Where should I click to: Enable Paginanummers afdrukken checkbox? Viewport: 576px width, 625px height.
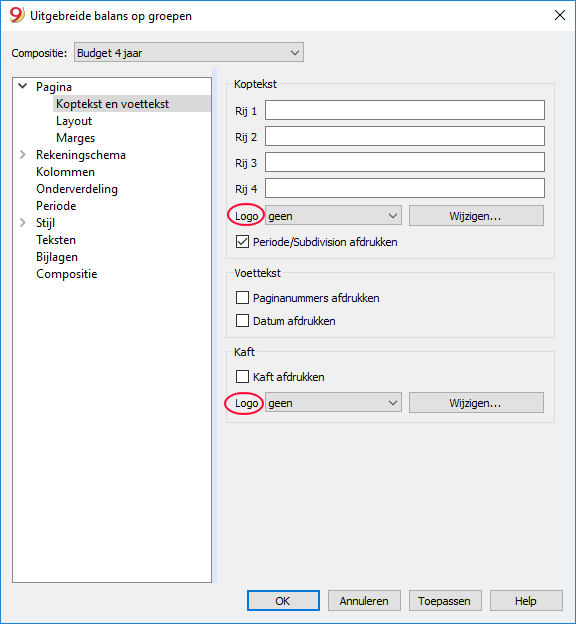point(242,298)
